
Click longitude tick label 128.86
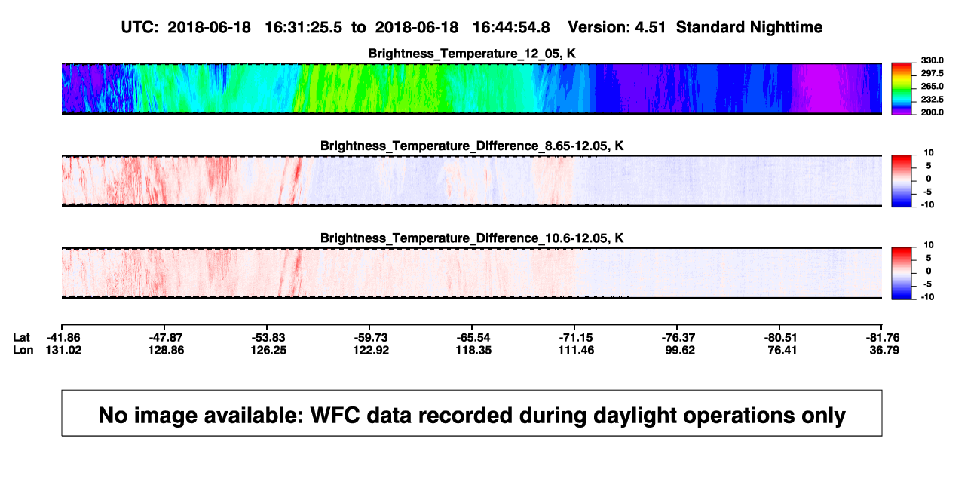(x=165, y=351)
